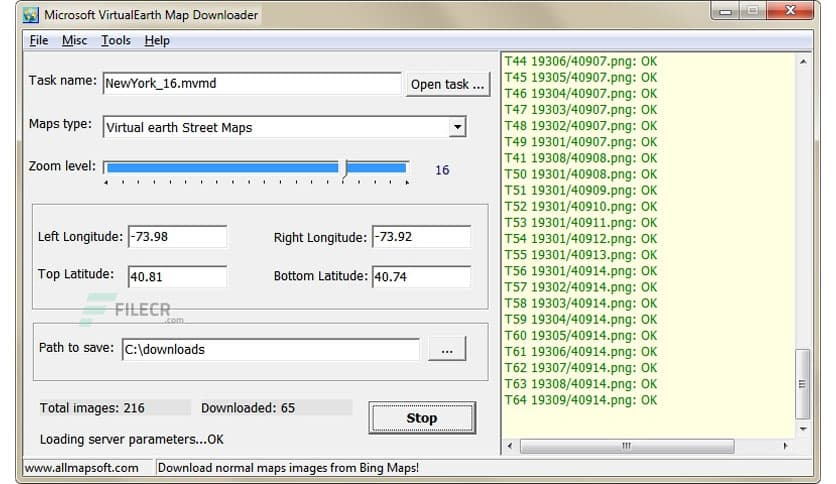This screenshot has height=484, width=836.
Task: Click log line T57 19302/40914.png: OK
Action: [x=581, y=287]
